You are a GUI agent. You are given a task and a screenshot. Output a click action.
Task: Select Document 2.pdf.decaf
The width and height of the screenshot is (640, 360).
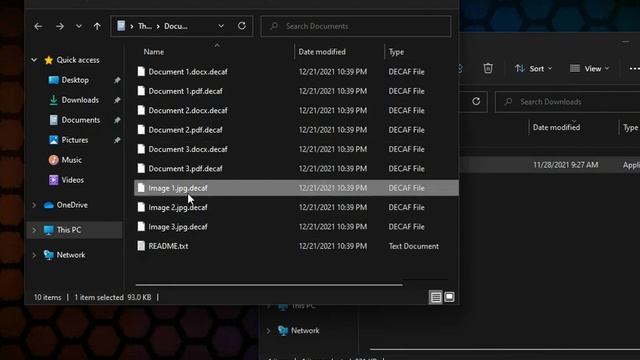[296, 130]
